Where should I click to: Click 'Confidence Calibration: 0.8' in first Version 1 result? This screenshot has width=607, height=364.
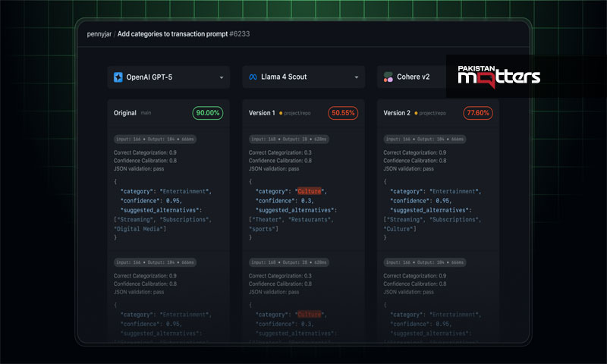coord(280,161)
